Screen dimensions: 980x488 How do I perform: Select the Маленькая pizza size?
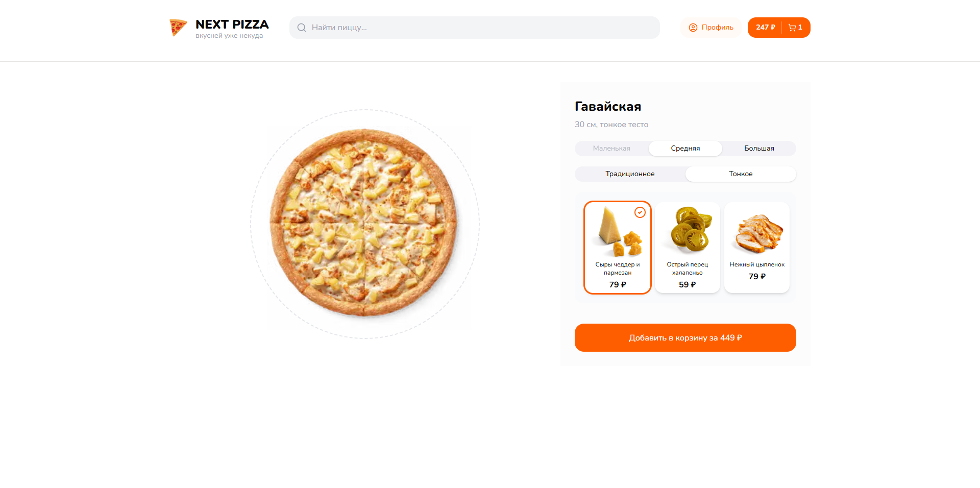point(611,148)
